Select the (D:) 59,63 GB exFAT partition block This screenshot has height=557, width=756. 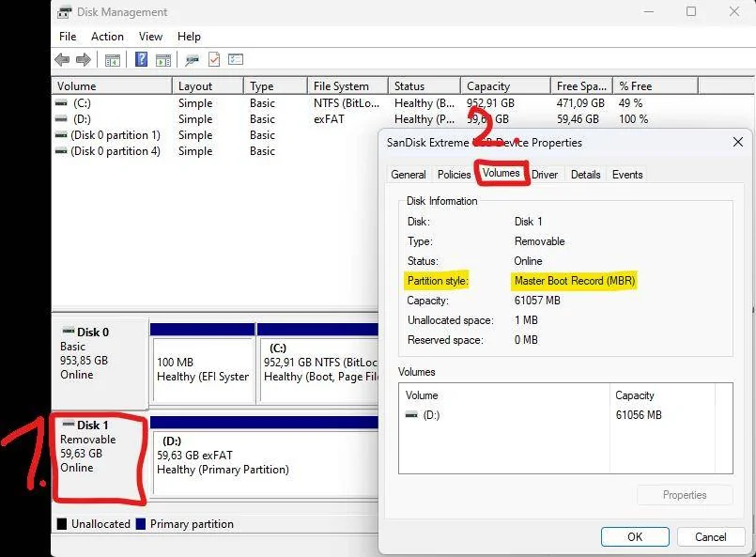264,456
